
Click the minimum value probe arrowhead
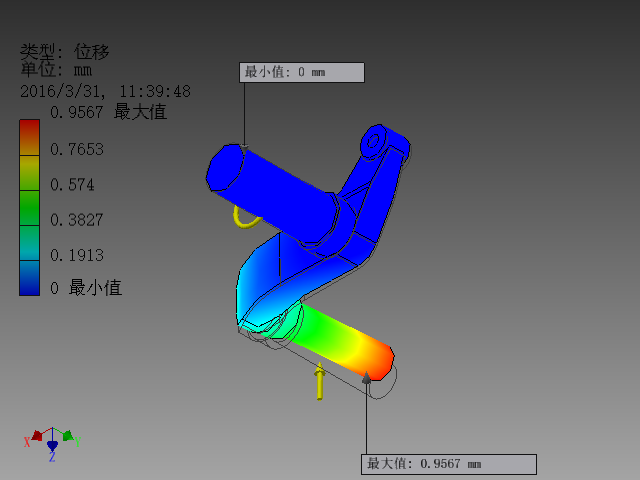pyautogui.click(x=244, y=148)
